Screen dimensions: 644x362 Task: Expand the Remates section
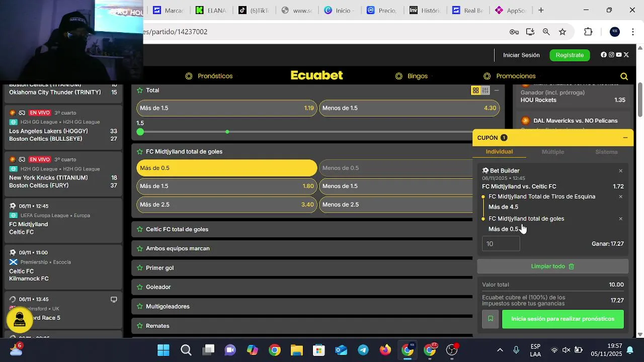[302, 326]
